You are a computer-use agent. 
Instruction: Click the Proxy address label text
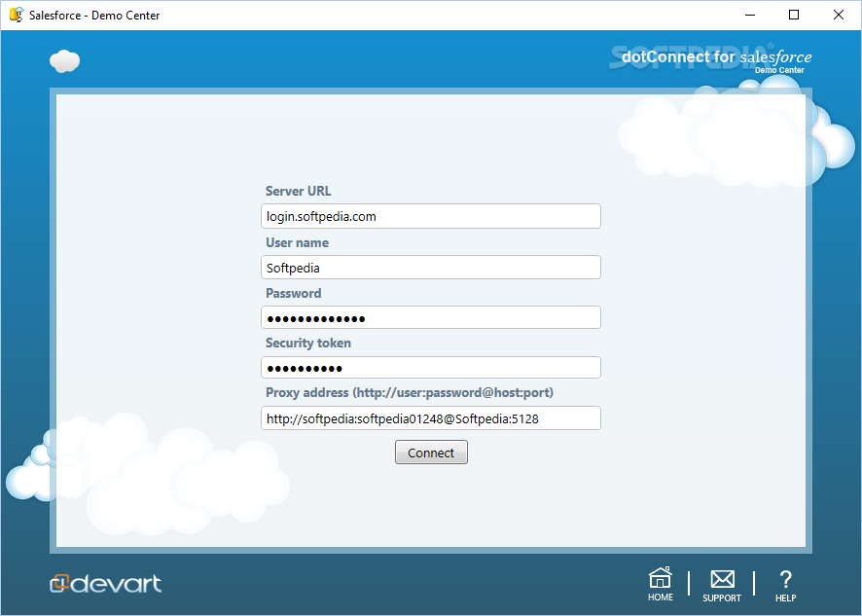(x=410, y=393)
